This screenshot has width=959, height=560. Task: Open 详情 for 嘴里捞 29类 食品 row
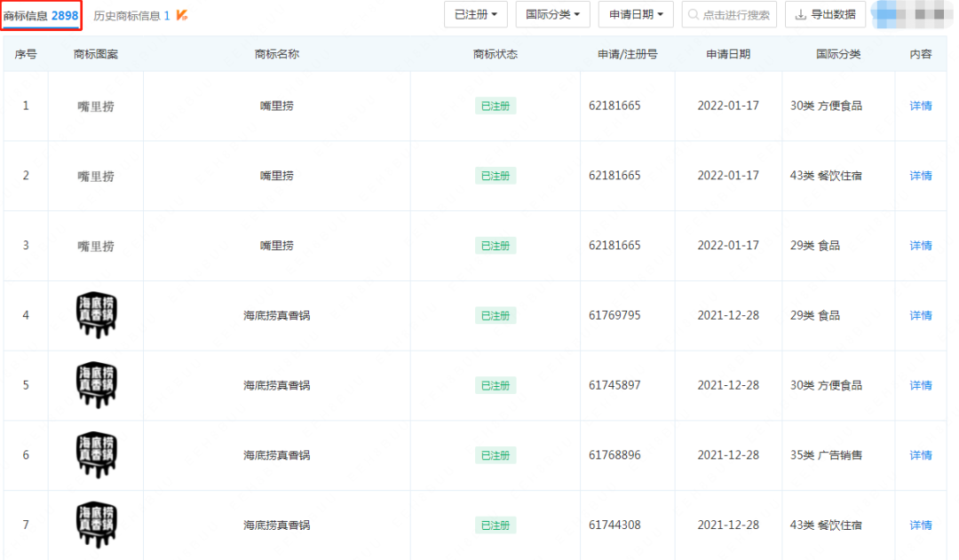921,245
